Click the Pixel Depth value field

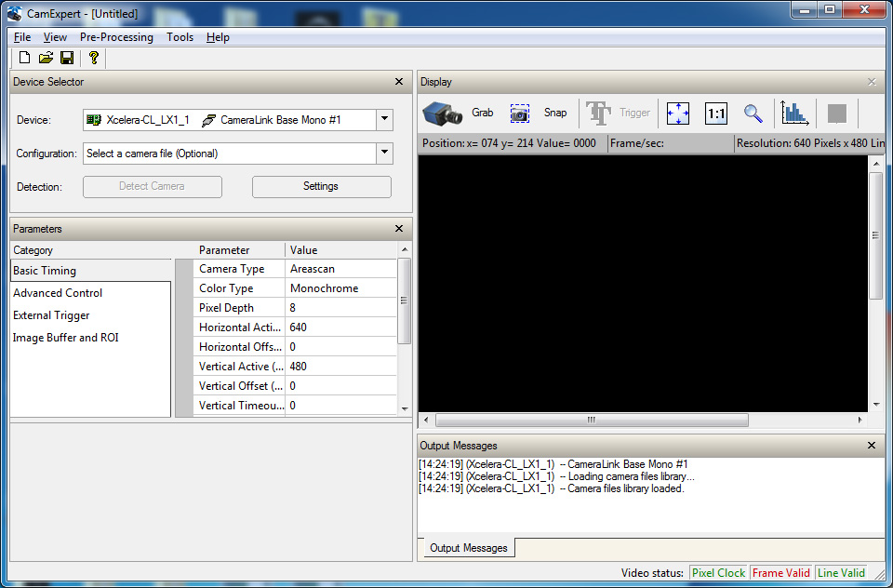[x=340, y=308]
